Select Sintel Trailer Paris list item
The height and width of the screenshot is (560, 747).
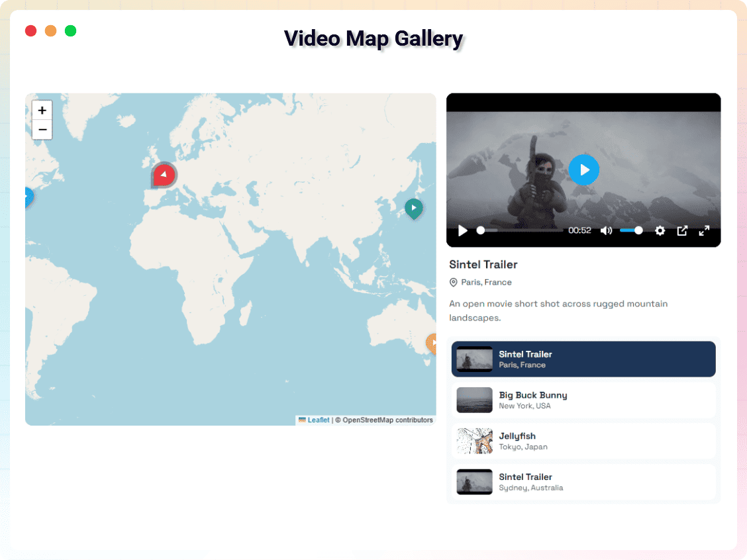pyautogui.click(x=583, y=359)
